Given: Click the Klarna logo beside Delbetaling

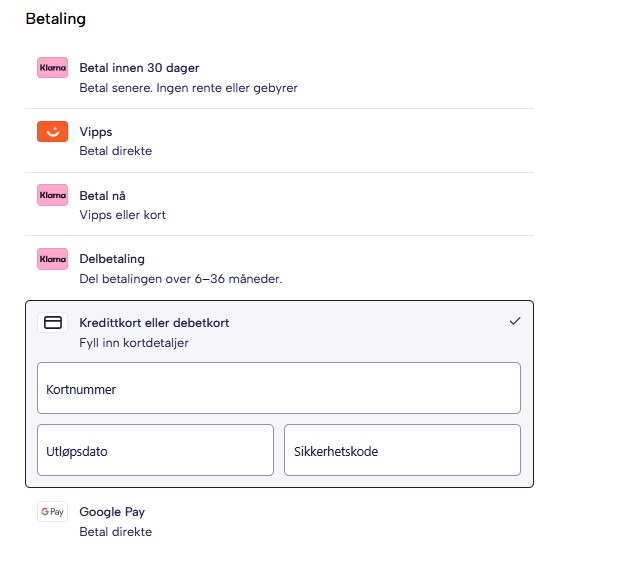Looking at the screenshot, I should pyautogui.click(x=53, y=259).
